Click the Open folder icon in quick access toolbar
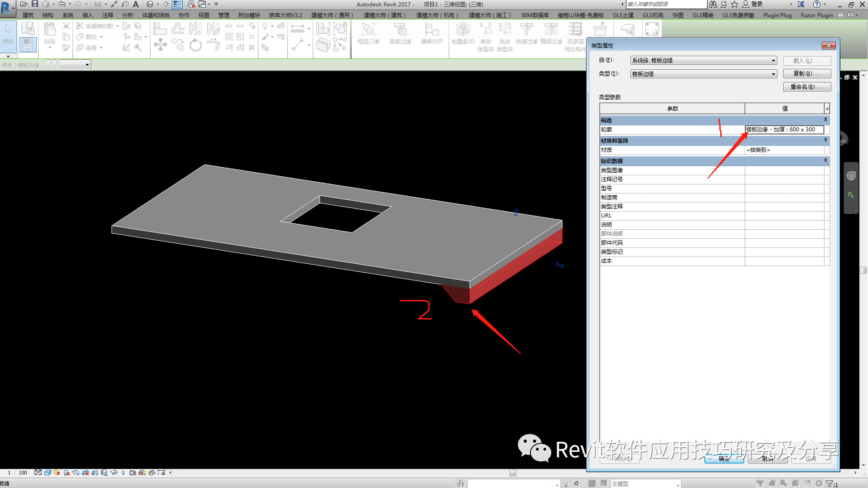Image resolution: width=868 pixels, height=488 pixels. pos(24,4)
